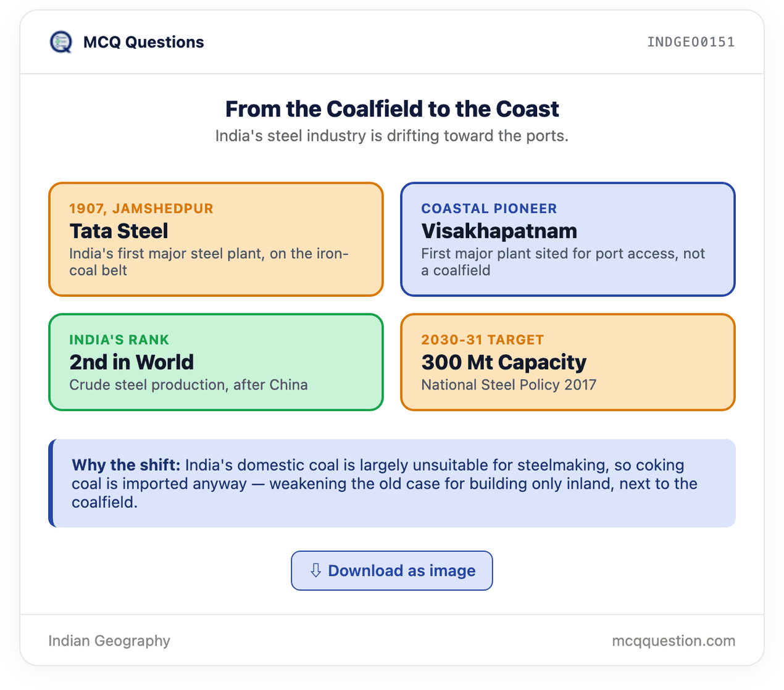The width and height of the screenshot is (784, 690).
Task: Click the Crude steel production description text
Action: pyautogui.click(x=188, y=385)
